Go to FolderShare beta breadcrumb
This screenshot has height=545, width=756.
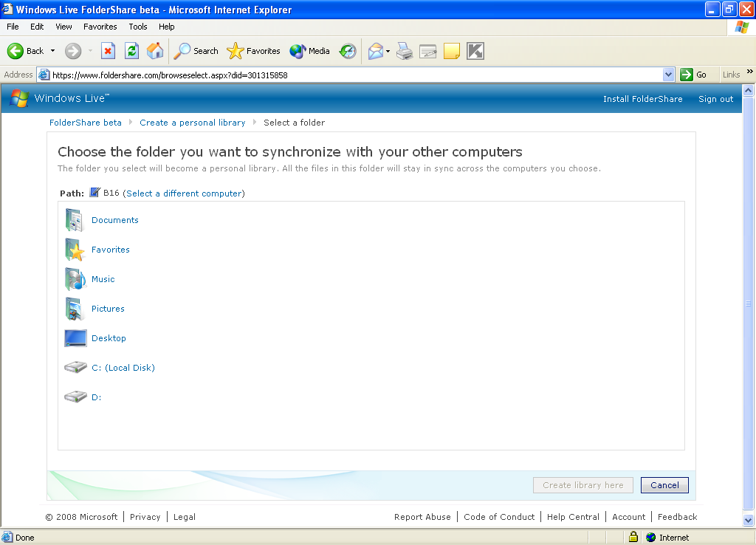[x=86, y=123]
